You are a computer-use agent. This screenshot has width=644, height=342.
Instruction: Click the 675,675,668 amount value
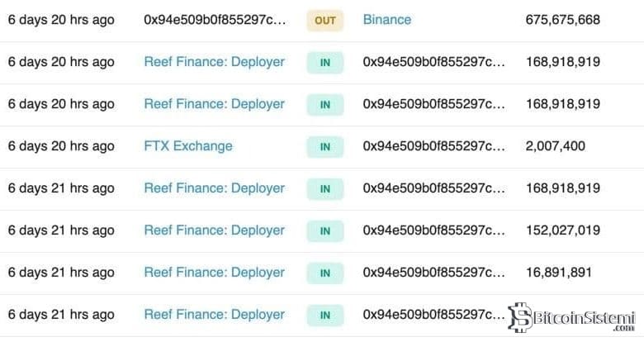pyautogui.click(x=562, y=19)
